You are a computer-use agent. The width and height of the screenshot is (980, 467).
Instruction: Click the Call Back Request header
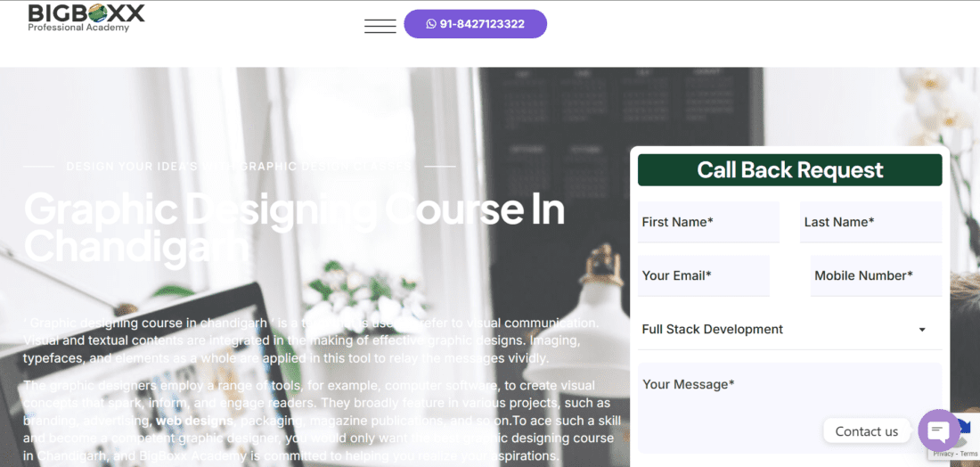point(789,170)
